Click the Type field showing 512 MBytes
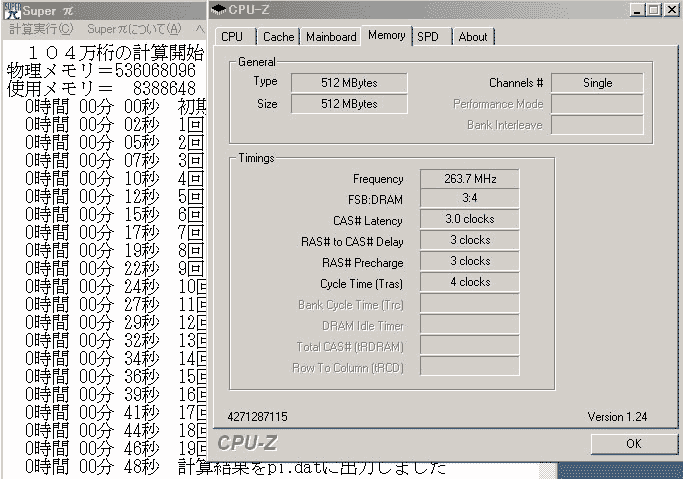 (349, 83)
